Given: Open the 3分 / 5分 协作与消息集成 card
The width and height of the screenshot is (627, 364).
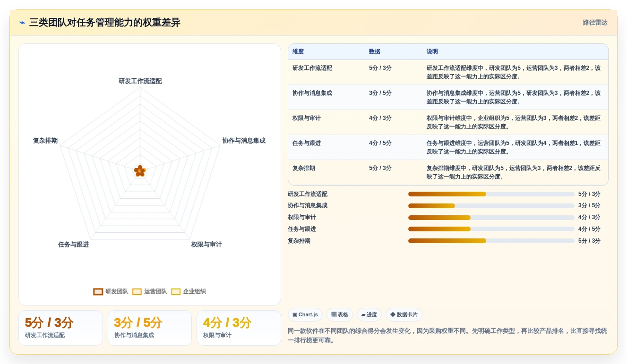Looking at the screenshot, I should coord(150,328).
